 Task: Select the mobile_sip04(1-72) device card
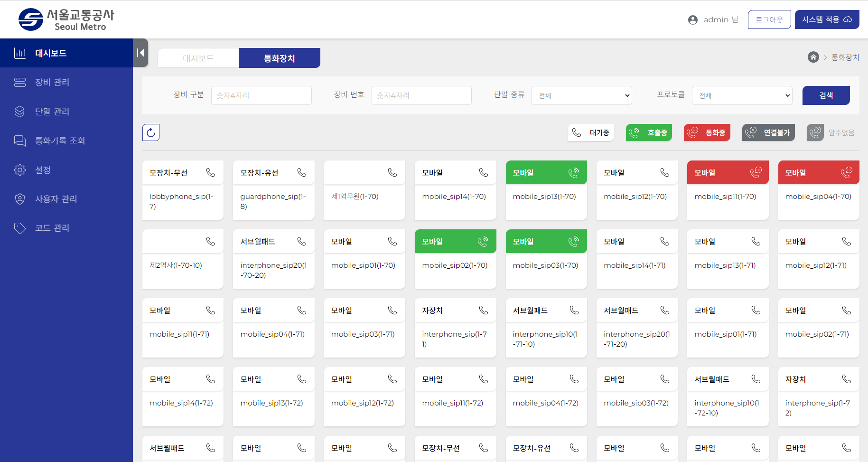546,396
